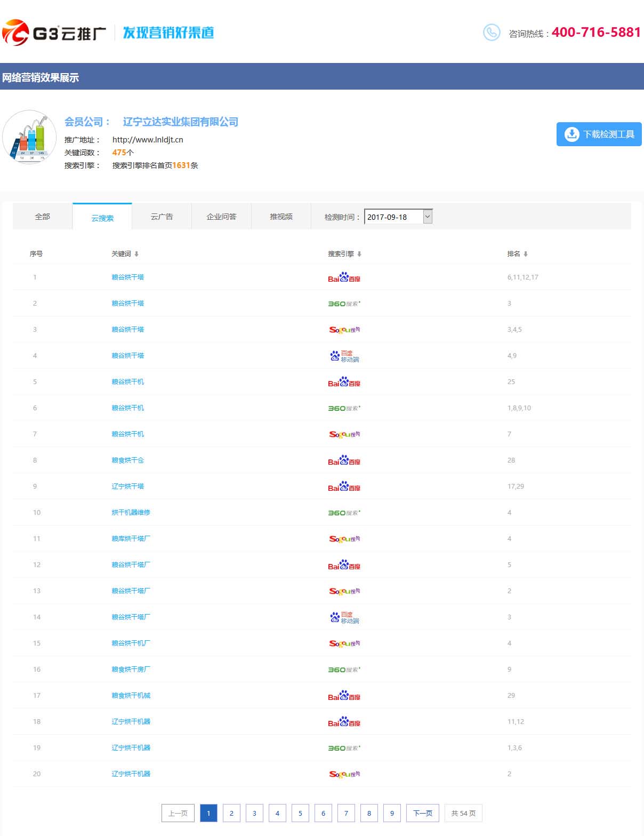Viewport: 644px width, 836px height.
Task: Go to page 5 in pagination
Action: coord(300,813)
